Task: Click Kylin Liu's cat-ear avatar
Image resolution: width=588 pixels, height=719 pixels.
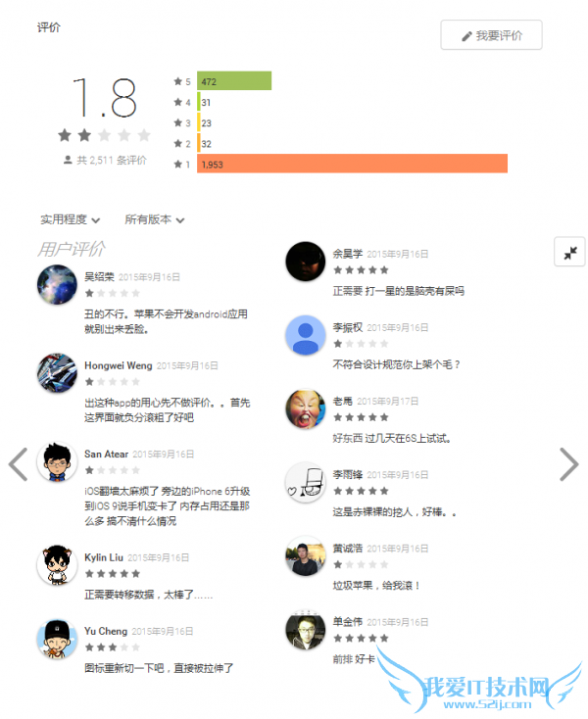Action: point(58,565)
